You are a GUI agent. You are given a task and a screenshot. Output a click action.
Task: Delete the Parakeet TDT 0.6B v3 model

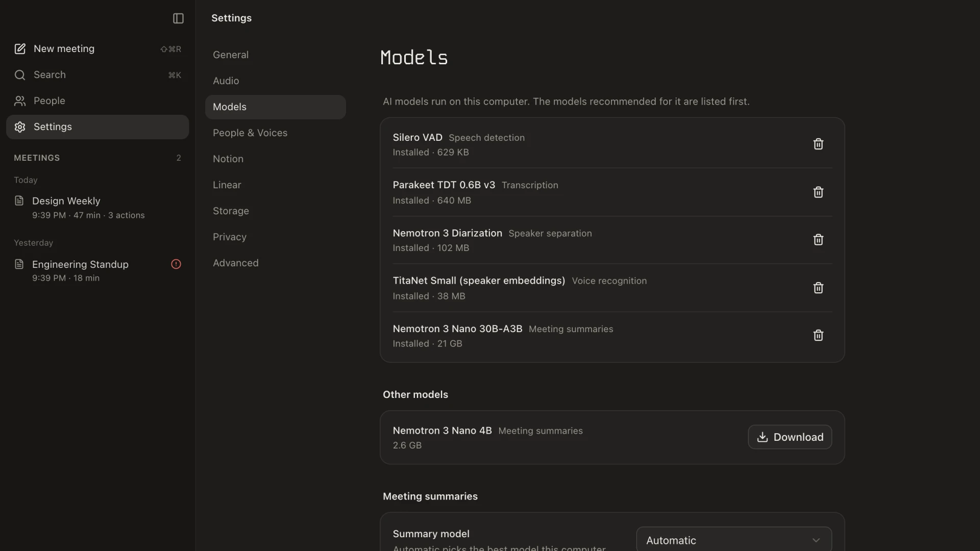point(818,192)
